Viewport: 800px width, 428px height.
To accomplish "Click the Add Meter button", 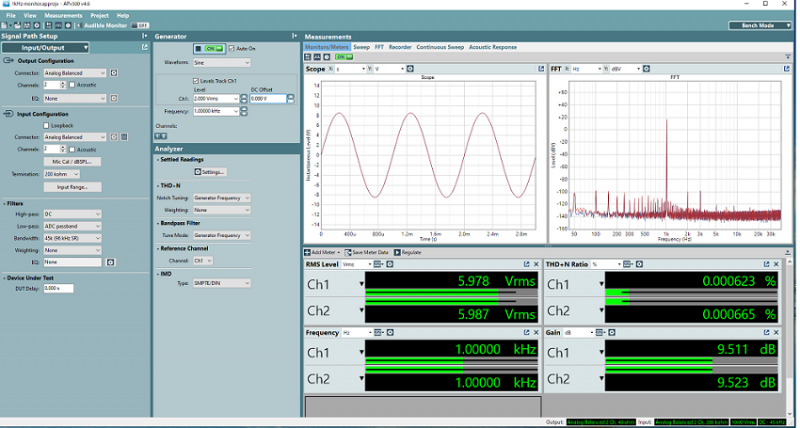I will pos(321,253).
